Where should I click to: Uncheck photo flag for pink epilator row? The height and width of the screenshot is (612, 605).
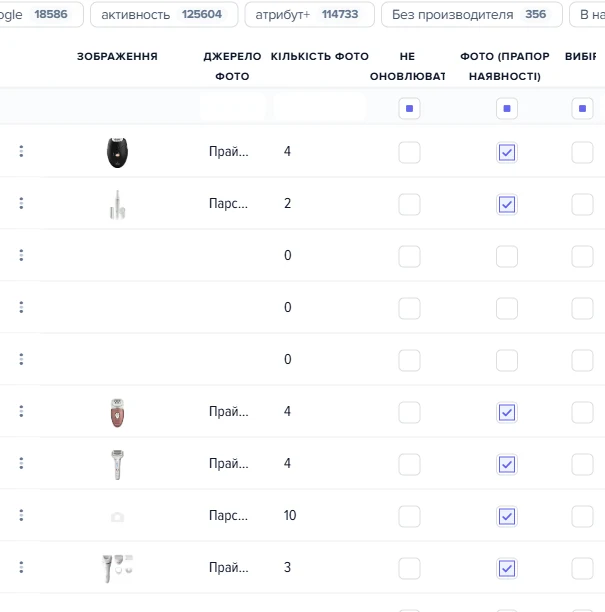click(x=507, y=412)
